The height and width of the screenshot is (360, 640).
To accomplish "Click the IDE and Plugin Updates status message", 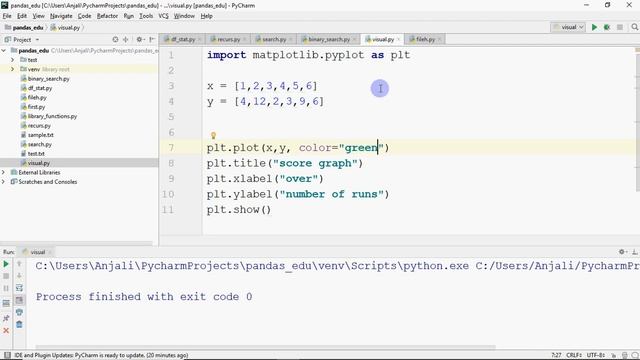I will [x=101, y=355].
